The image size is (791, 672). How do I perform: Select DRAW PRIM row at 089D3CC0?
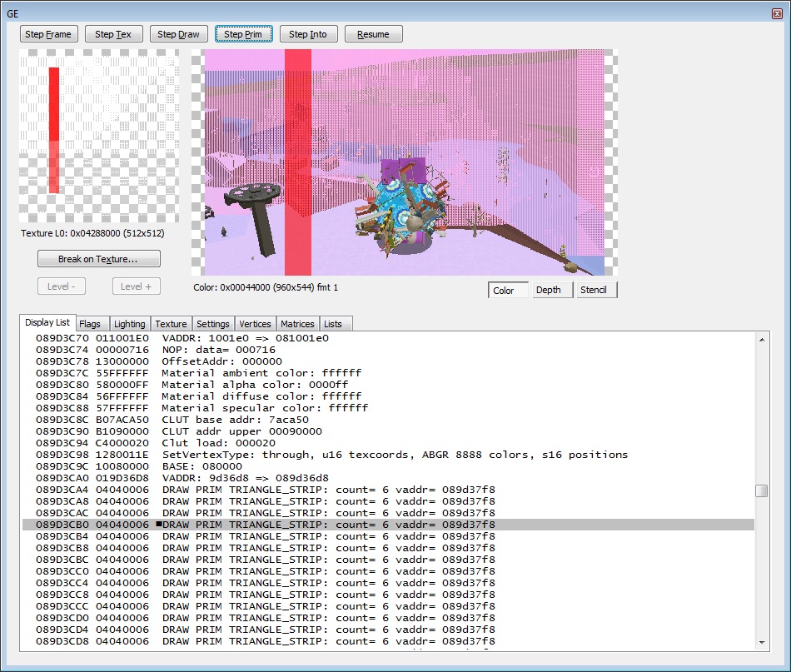coord(389,571)
